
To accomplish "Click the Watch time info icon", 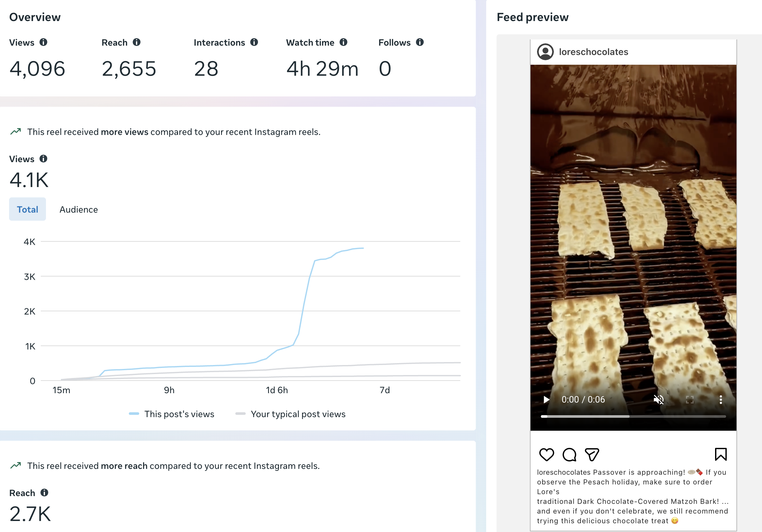I will tap(343, 42).
